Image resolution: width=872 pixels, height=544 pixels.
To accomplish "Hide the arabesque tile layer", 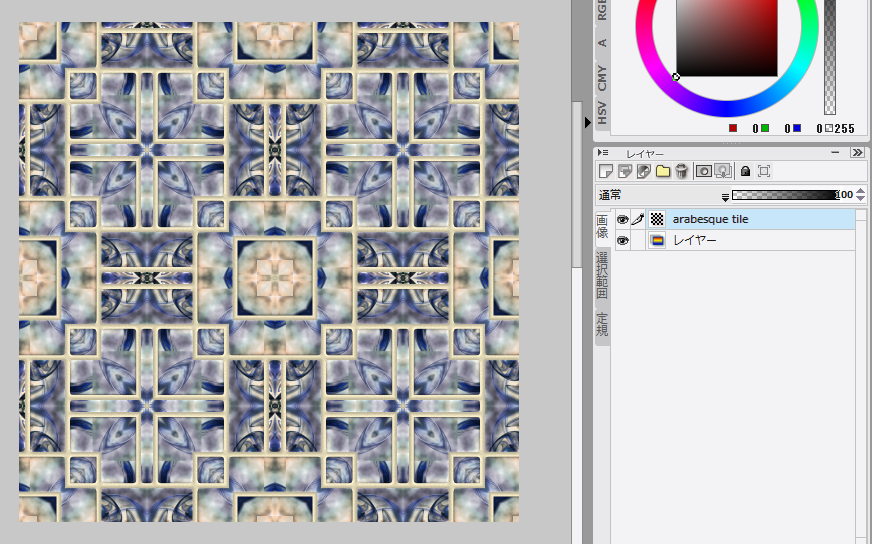I will pos(622,219).
